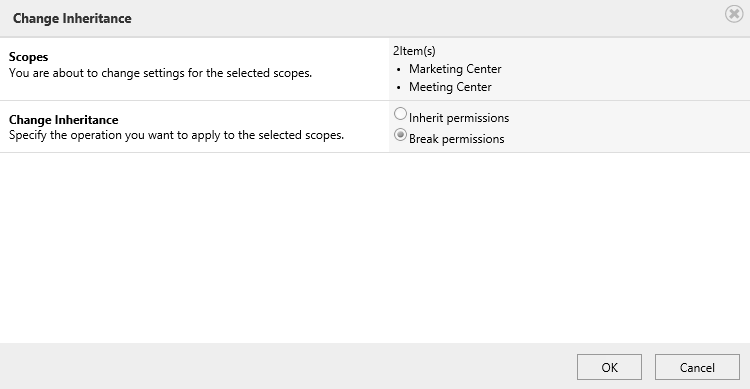Click the 'Inherit permissions' label text

[x=459, y=118]
